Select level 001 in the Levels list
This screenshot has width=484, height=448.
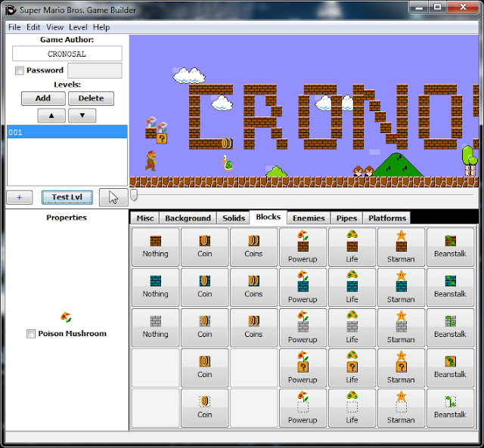[67, 132]
